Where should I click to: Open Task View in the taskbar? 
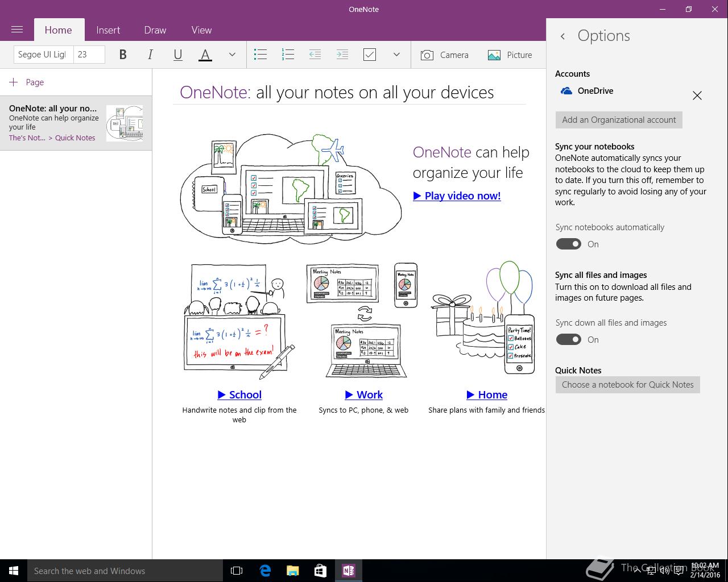click(237, 571)
